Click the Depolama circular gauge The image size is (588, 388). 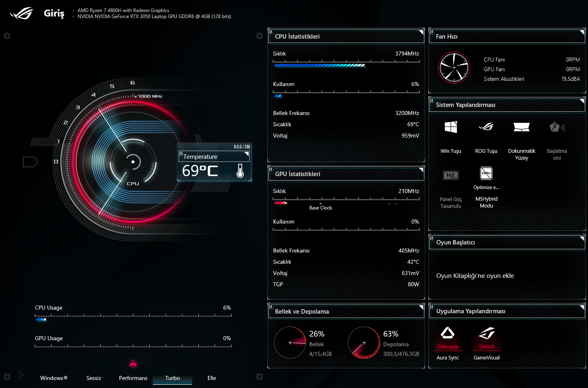tap(364, 343)
